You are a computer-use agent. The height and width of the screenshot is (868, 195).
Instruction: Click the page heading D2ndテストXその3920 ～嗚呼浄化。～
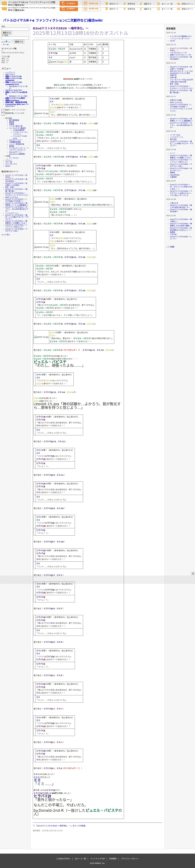tap(61, 28)
